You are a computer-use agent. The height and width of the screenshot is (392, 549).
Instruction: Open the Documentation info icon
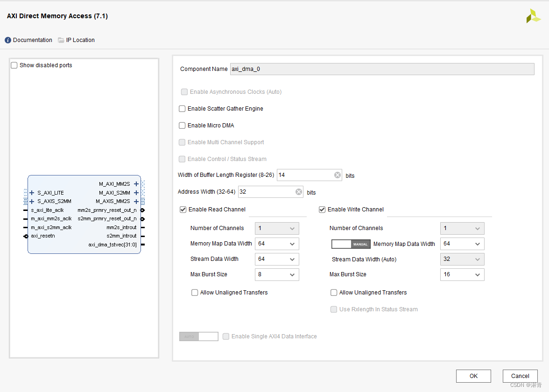pos(7,40)
